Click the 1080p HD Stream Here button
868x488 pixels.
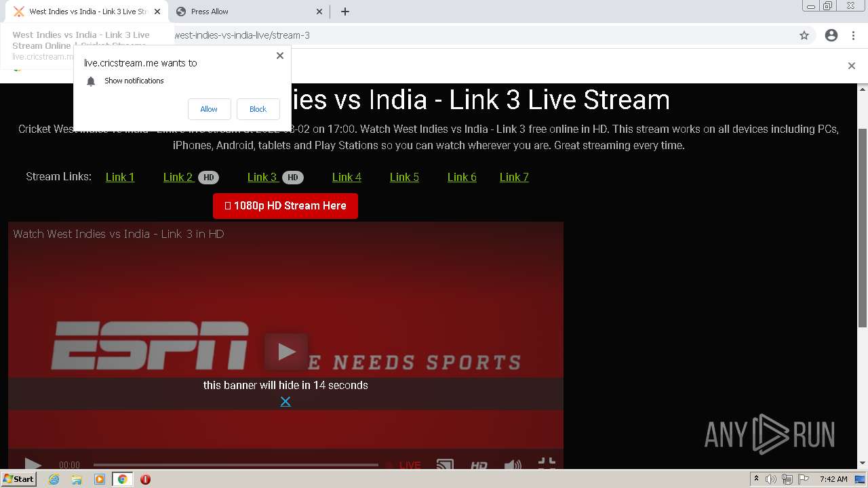point(285,206)
